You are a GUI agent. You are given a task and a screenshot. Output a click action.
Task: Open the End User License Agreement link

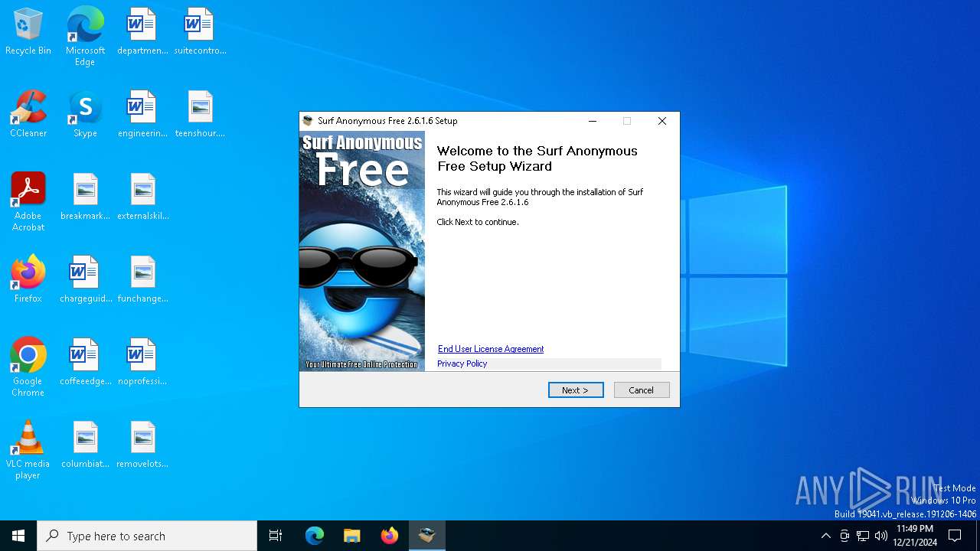click(x=491, y=349)
